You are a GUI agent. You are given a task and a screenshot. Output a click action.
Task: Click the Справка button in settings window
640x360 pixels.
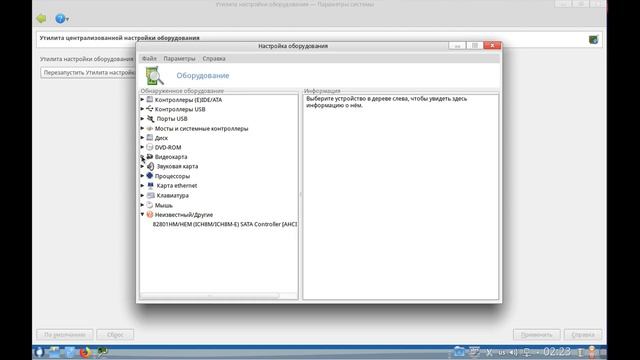tap(583, 335)
